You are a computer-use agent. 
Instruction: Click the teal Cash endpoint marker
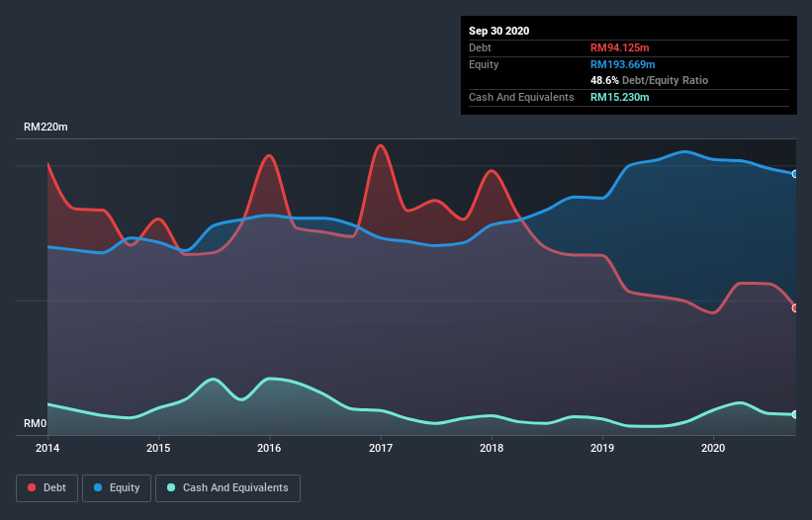click(x=795, y=414)
